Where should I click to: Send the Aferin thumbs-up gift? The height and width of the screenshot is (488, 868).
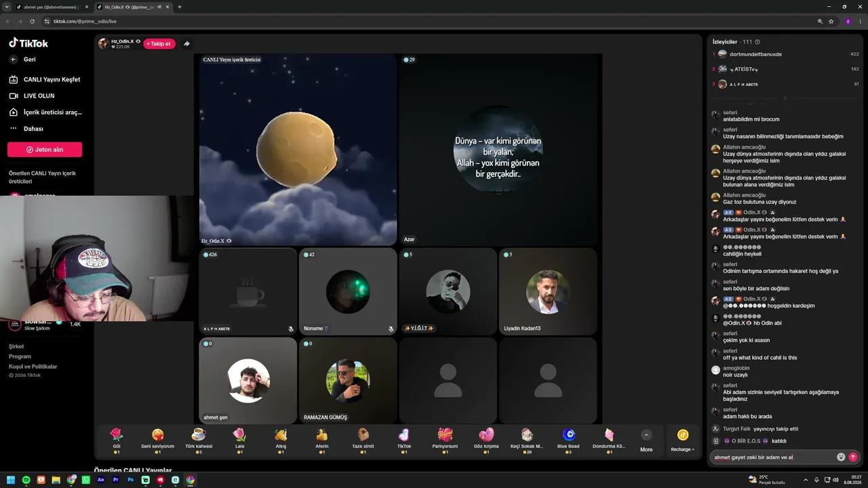(x=322, y=440)
